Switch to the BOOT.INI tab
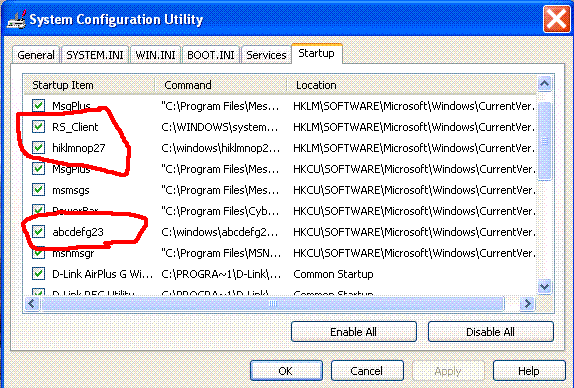The height and width of the screenshot is (388, 574). pos(210,55)
